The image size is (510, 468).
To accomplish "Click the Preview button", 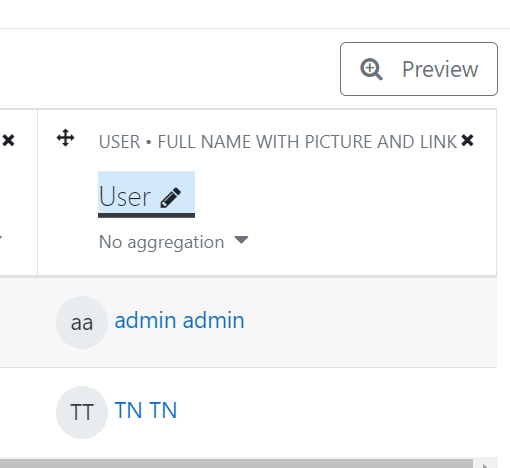I will [x=419, y=69].
